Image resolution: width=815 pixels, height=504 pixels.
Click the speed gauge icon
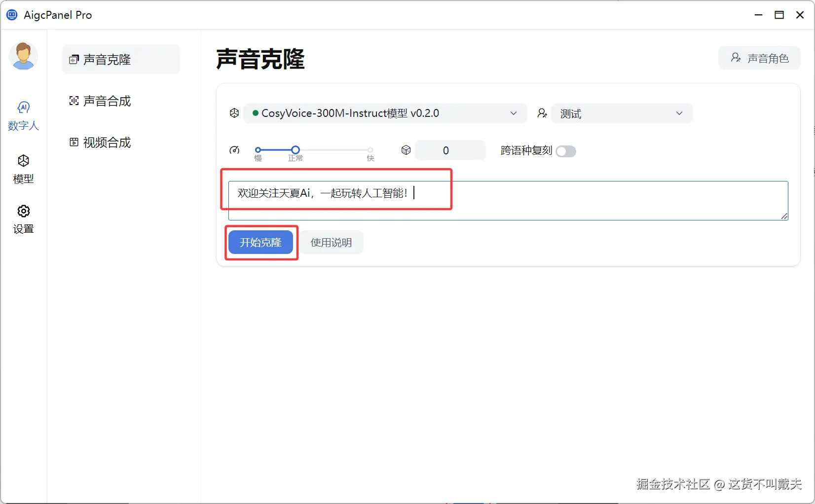click(x=235, y=150)
